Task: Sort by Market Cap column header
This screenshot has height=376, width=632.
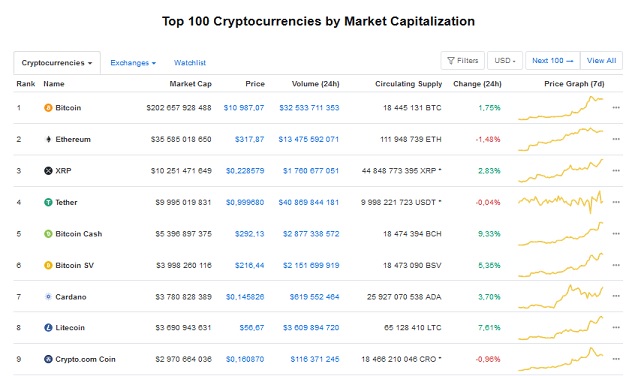Action: (190, 84)
